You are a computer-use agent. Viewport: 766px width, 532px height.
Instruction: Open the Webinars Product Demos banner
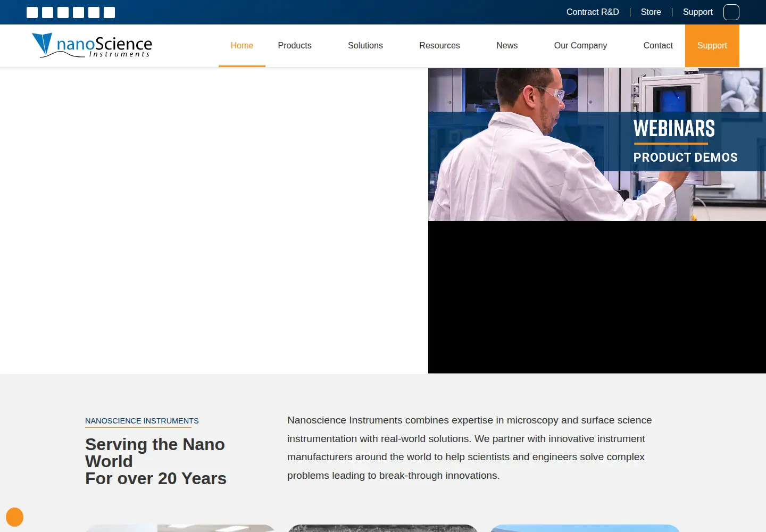click(597, 144)
